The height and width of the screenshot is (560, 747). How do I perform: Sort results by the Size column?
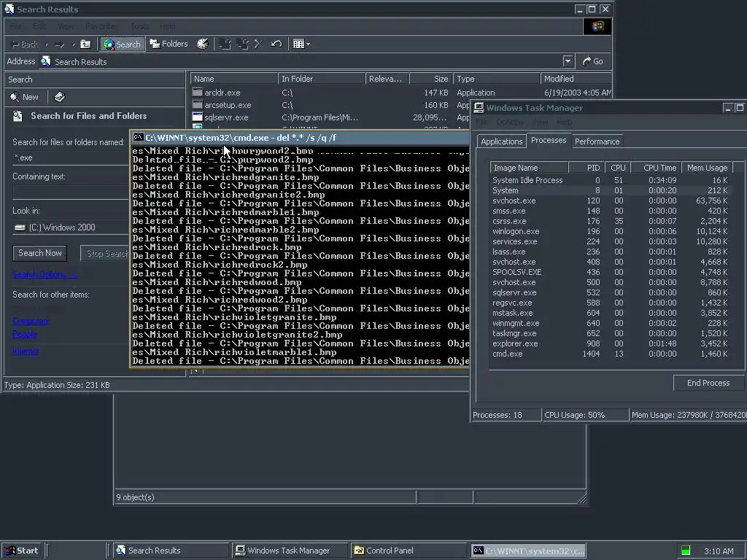coord(430,79)
